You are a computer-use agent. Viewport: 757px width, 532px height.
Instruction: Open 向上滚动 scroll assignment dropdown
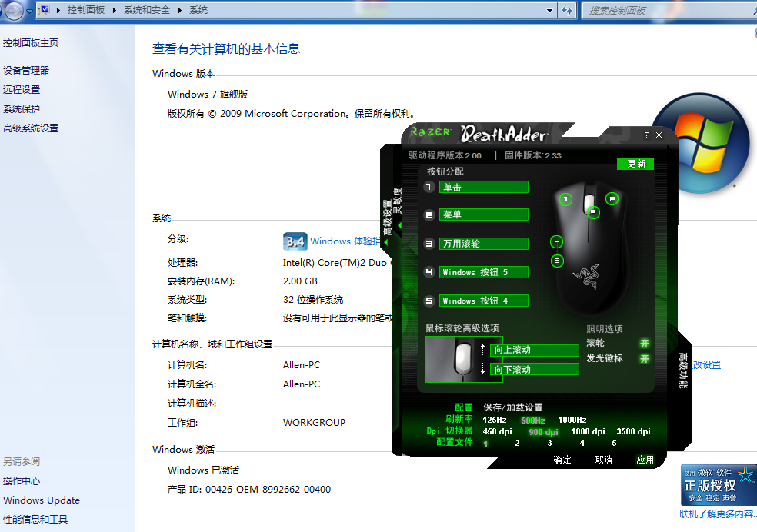tap(535, 350)
